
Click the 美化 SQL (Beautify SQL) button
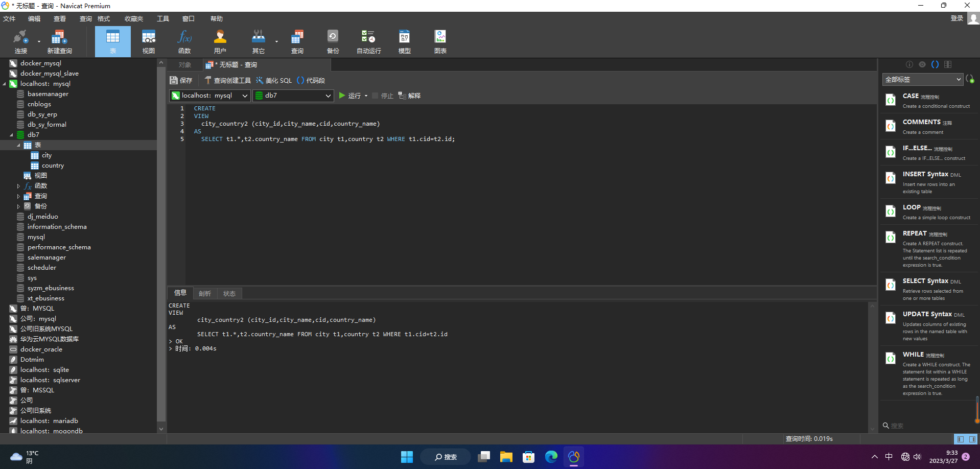pos(274,81)
